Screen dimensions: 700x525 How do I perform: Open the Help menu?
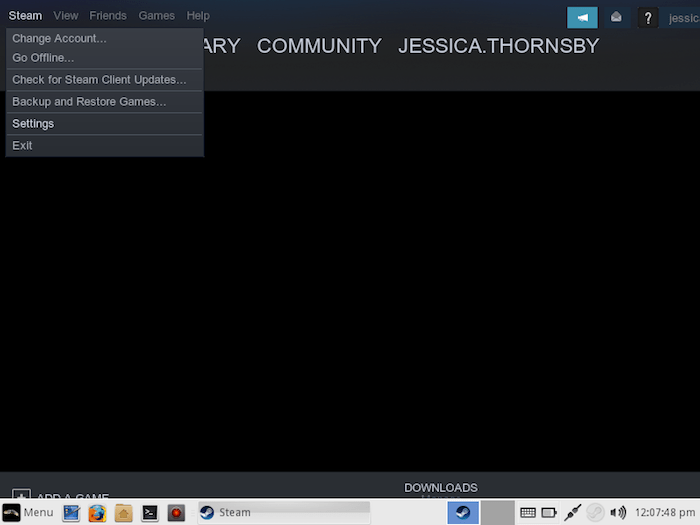(x=198, y=16)
